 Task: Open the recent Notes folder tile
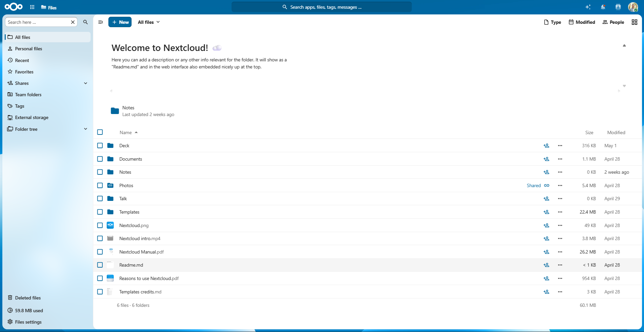point(143,111)
